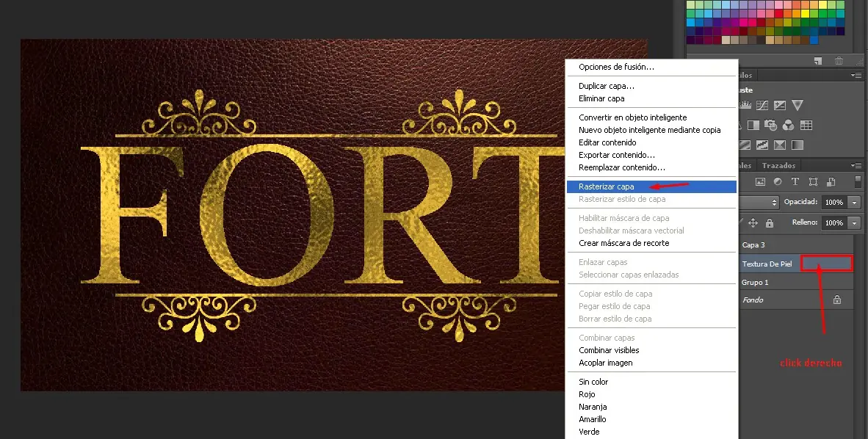
Task: Select the Textura De Piel layer name
Action: (767, 264)
